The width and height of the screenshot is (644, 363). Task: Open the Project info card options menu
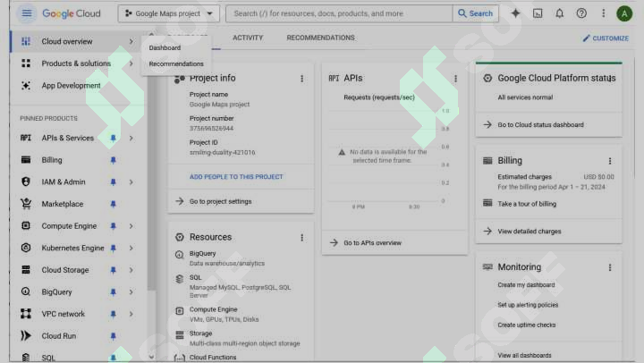tap(302, 79)
